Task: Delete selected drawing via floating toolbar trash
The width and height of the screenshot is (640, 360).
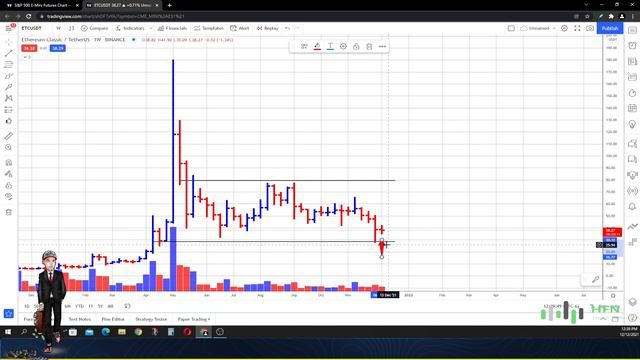Action: (x=369, y=47)
